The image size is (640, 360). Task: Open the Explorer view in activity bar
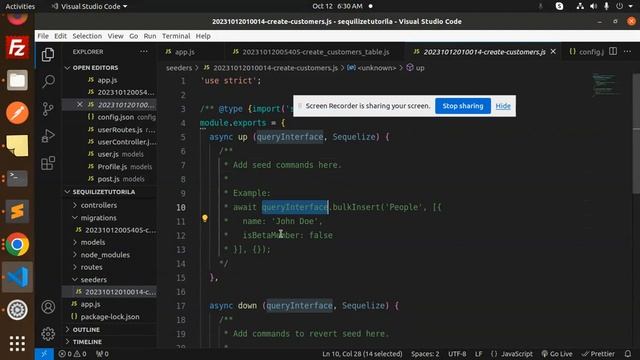pyautogui.click(x=48, y=54)
